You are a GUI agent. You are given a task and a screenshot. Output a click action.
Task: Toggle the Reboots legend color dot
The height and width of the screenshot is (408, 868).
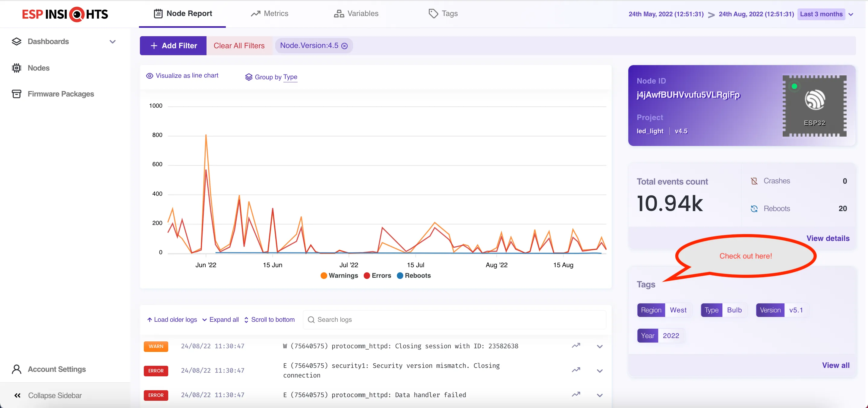(x=400, y=276)
